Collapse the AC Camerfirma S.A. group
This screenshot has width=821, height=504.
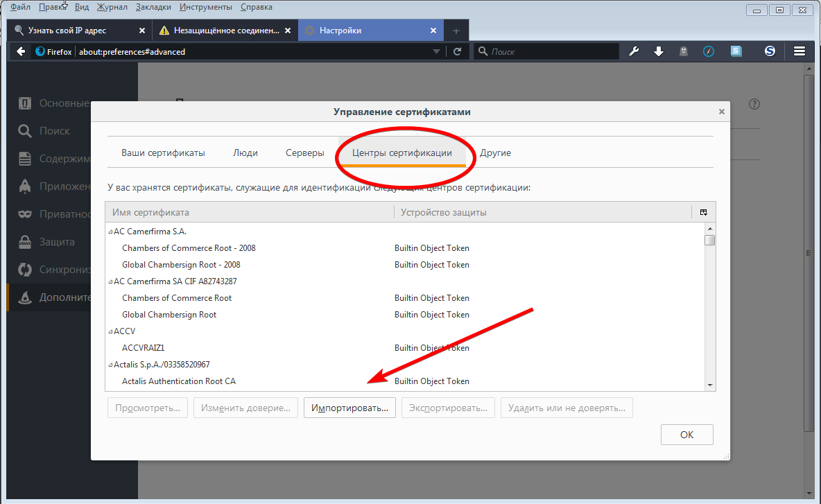point(110,232)
